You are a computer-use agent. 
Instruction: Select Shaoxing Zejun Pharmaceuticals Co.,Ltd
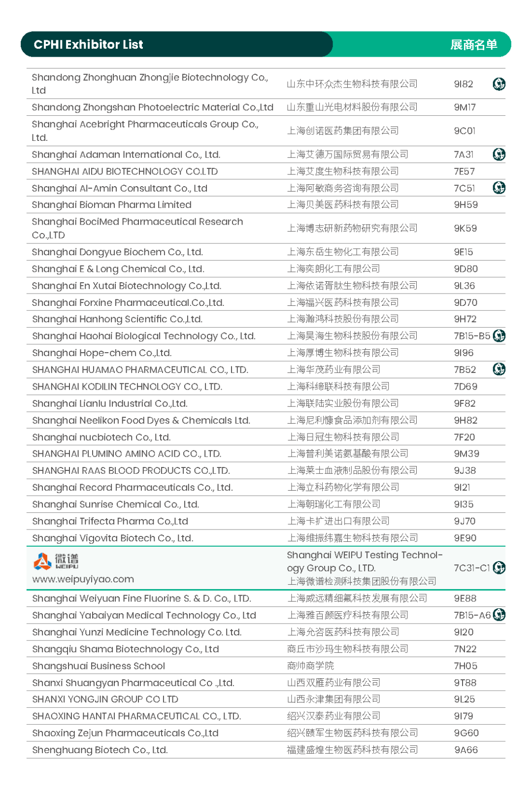click(x=125, y=733)
